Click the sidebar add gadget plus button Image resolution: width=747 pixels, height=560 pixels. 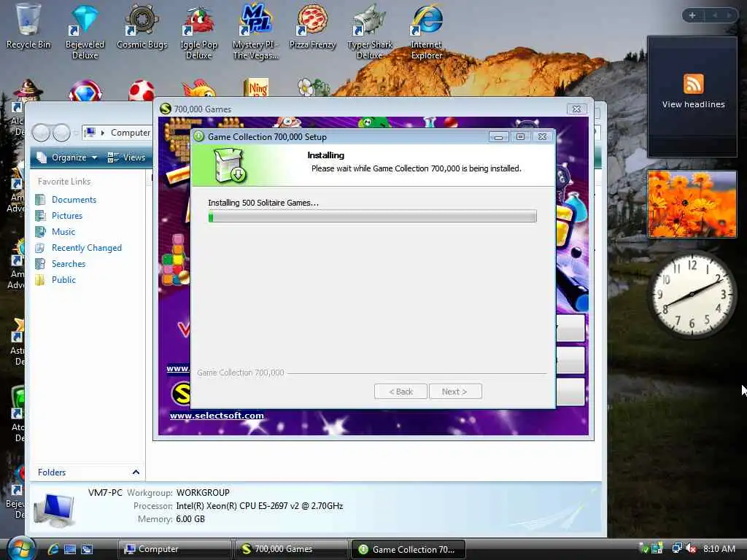coord(692,15)
